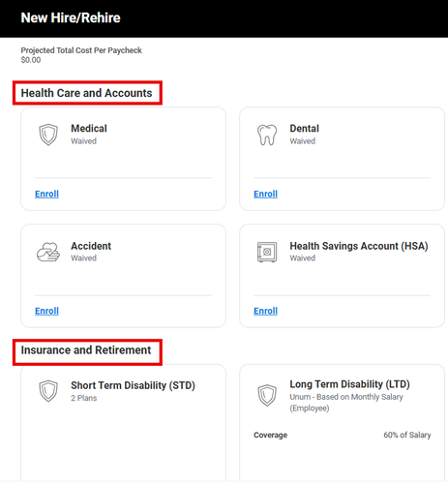The height and width of the screenshot is (484, 448).
Task: Click the 2 Plans text under STD
Action: click(84, 398)
